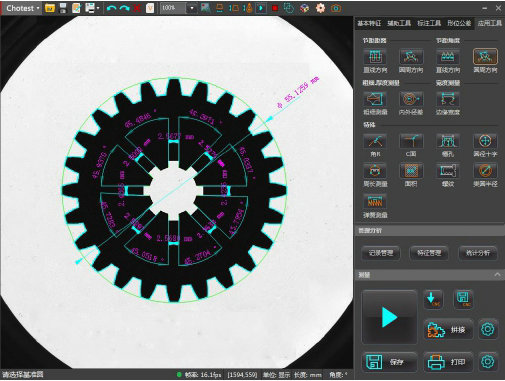Open settings gear next to 打印 print

point(488,362)
